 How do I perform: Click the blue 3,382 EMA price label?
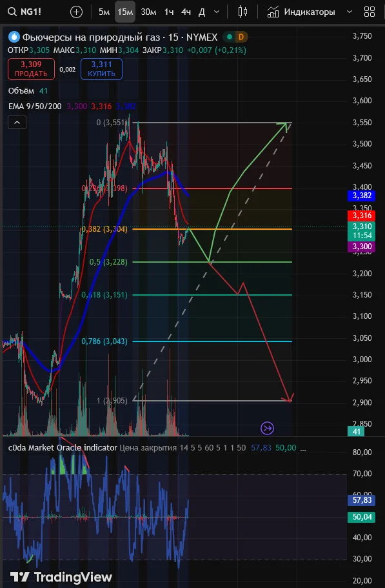tap(362, 196)
